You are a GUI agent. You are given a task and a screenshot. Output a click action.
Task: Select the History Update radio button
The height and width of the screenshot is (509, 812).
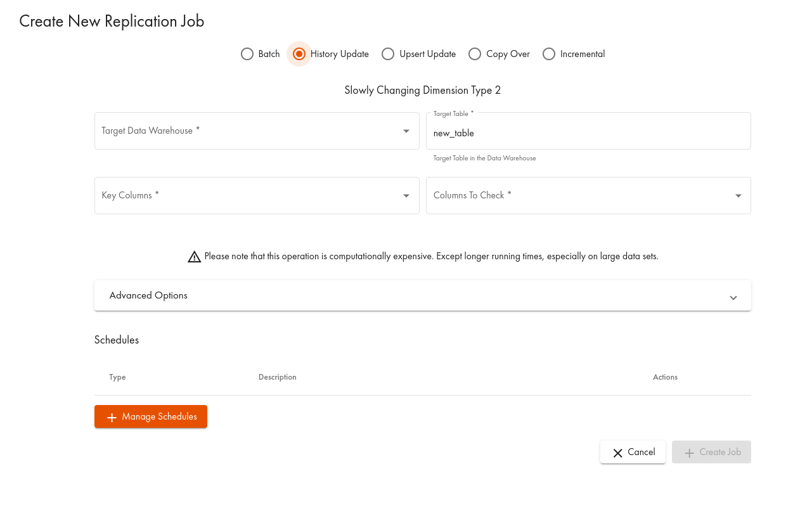299,54
